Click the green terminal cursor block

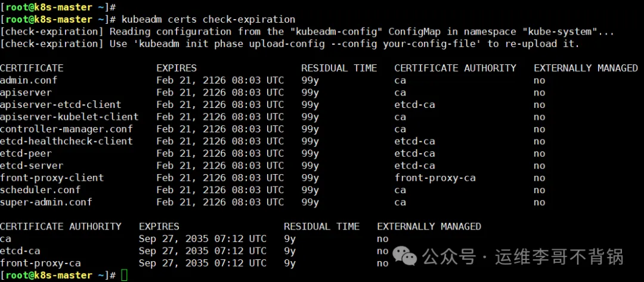click(124, 275)
